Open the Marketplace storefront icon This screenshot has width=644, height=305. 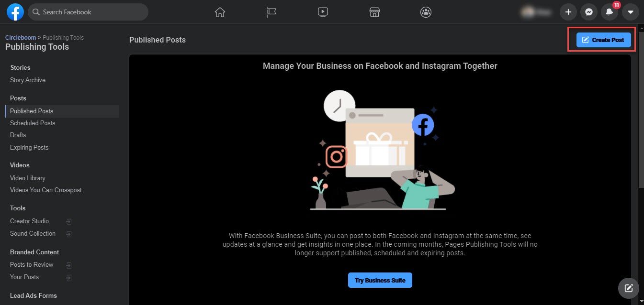click(x=374, y=12)
